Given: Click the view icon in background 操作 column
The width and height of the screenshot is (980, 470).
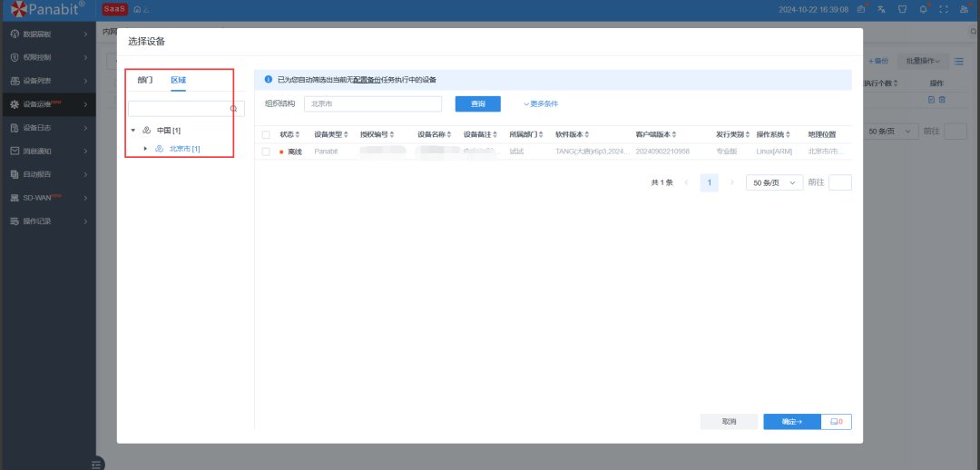Looking at the screenshot, I should 931,100.
